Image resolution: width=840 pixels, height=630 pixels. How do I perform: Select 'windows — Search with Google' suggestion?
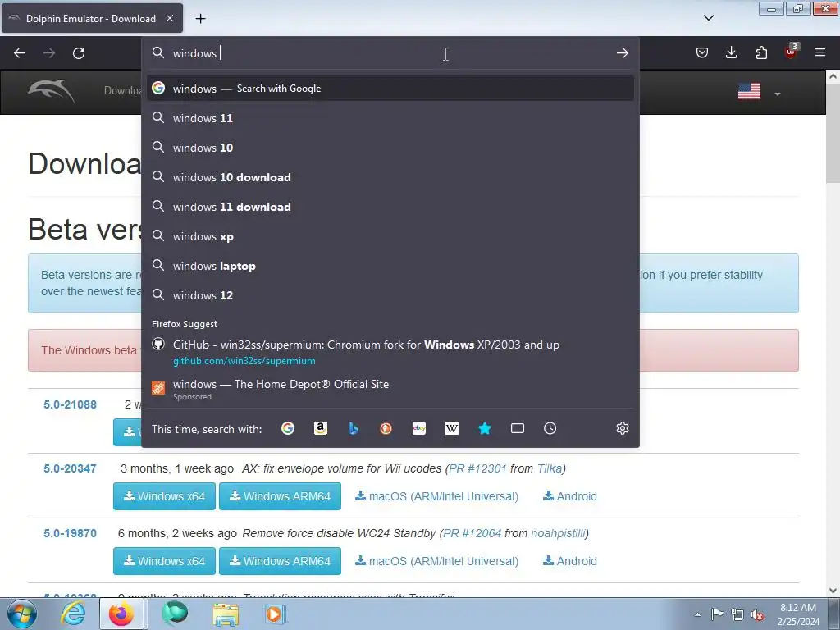click(x=390, y=89)
